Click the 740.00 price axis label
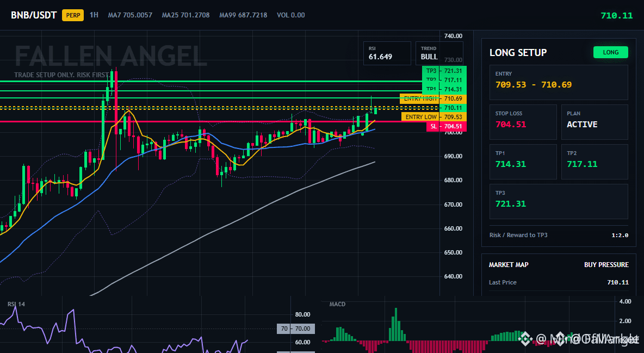Image resolution: width=644 pixels, height=353 pixels. click(x=453, y=36)
